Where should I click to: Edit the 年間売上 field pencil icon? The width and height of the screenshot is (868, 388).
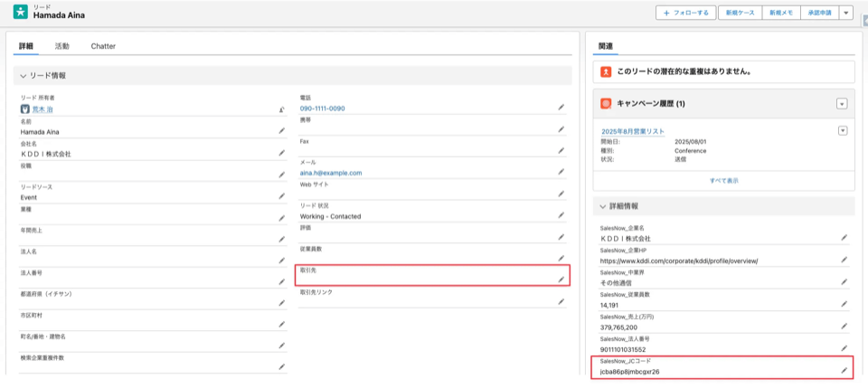282,239
